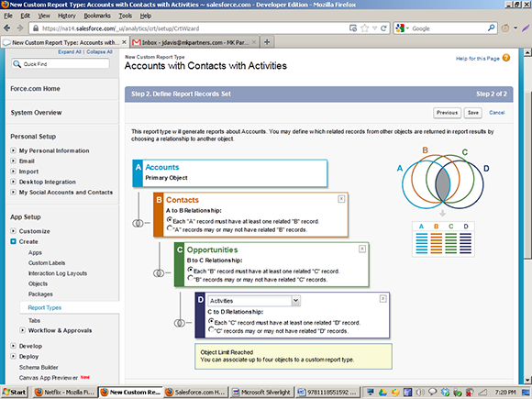This screenshot has height=399, width=532.
Task: Open the Activities object dropdown
Action: [x=296, y=301]
